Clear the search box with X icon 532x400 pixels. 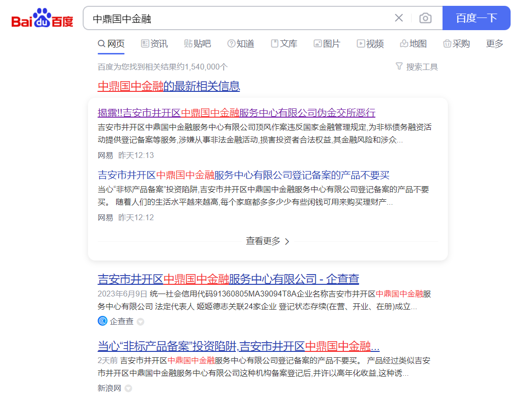[399, 18]
